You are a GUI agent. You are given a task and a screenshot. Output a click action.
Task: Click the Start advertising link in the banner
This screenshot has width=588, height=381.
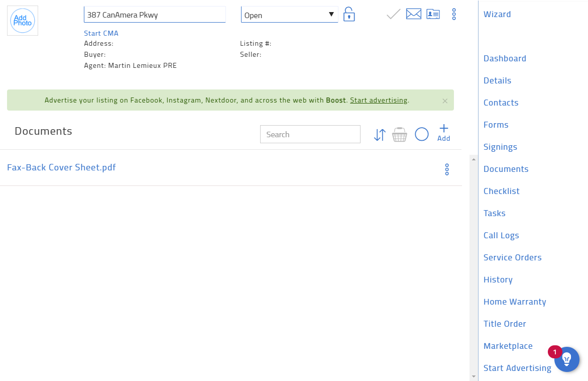(379, 100)
